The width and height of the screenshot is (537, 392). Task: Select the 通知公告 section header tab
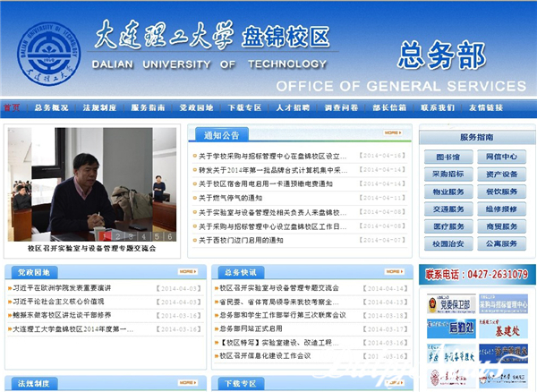pos(222,135)
